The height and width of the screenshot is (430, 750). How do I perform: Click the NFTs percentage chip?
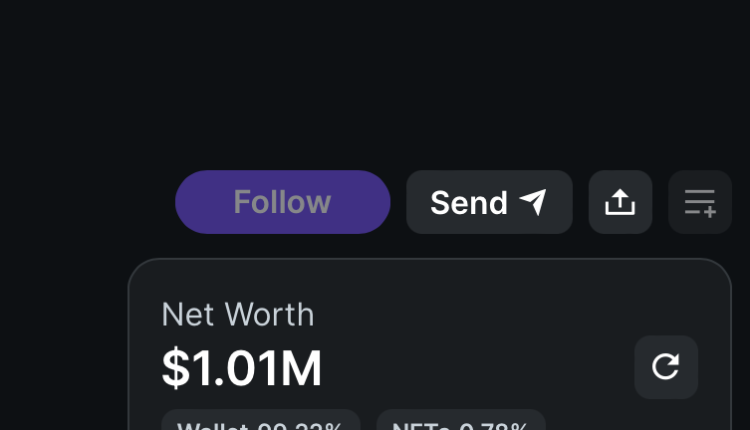[461, 422]
